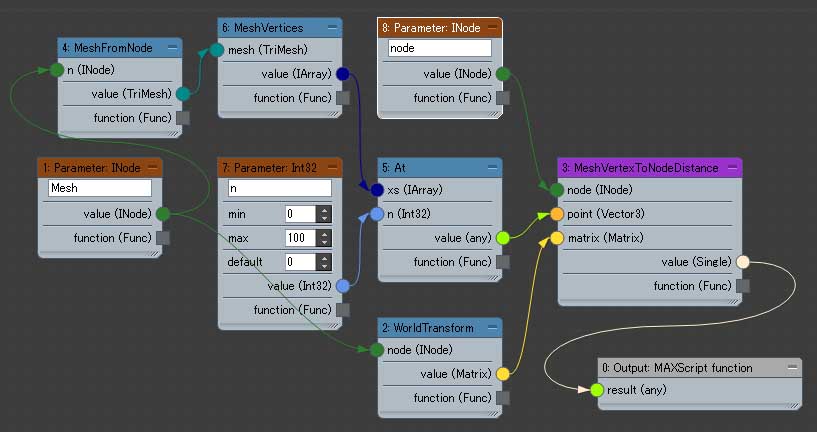Click point (Vector3) input socket on MeshVertexToNodeDistance

(x=557, y=214)
